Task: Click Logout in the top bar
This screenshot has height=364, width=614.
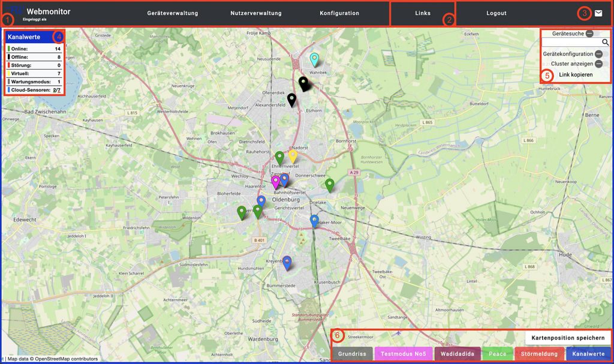Action: tap(496, 13)
